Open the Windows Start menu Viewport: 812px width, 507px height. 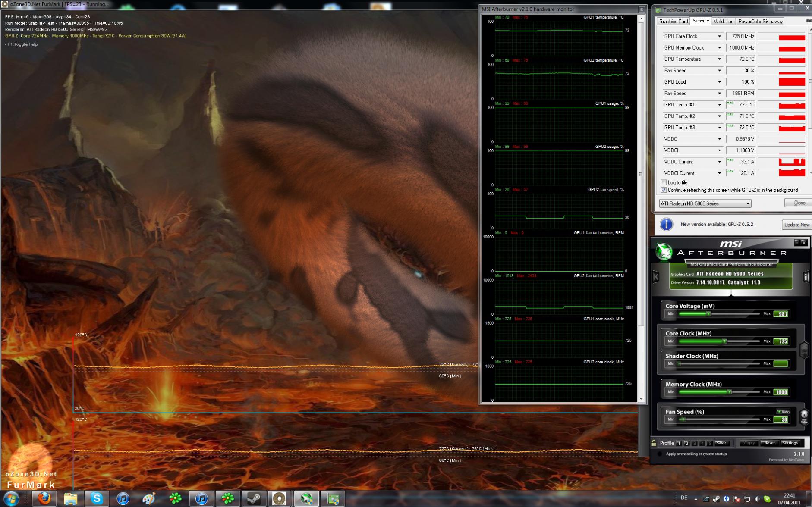pyautogui.click(x=11, y=499)
